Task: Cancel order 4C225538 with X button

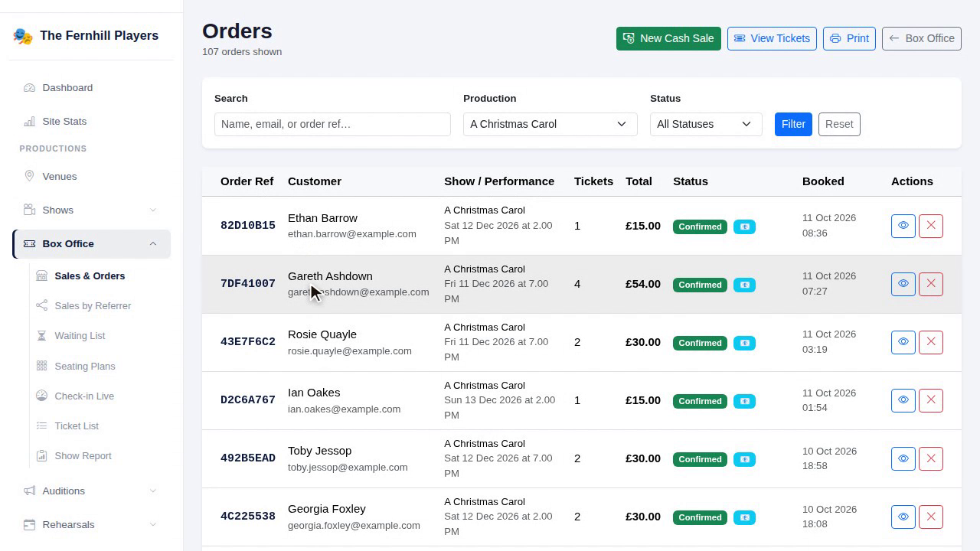Action: pyautogui.click(x=931, y=517)
